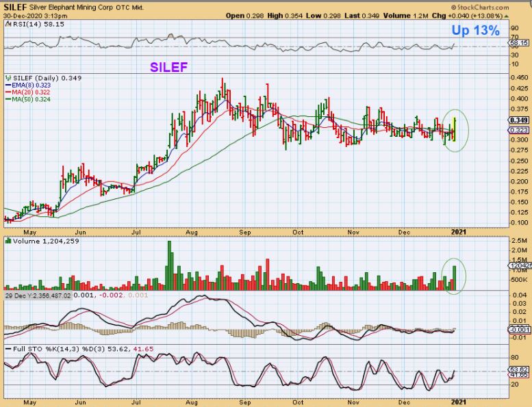Click the 500K volume axis label
Image resolution: width=532 pixels, height=407 pixels.
(520, 280)
